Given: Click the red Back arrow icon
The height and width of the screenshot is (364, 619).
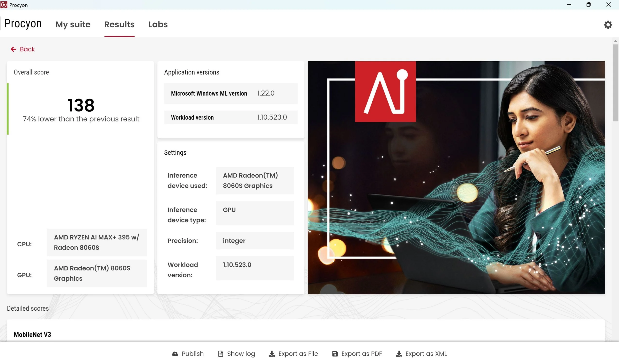Looking at the screenshot, I should coord(13,49).
